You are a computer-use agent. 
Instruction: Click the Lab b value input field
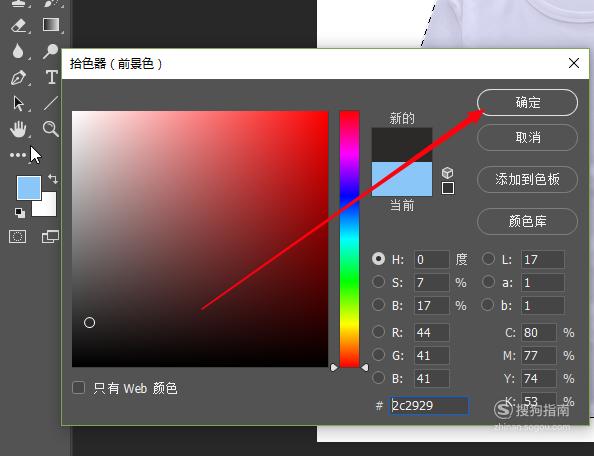click(x=543, y=305)
